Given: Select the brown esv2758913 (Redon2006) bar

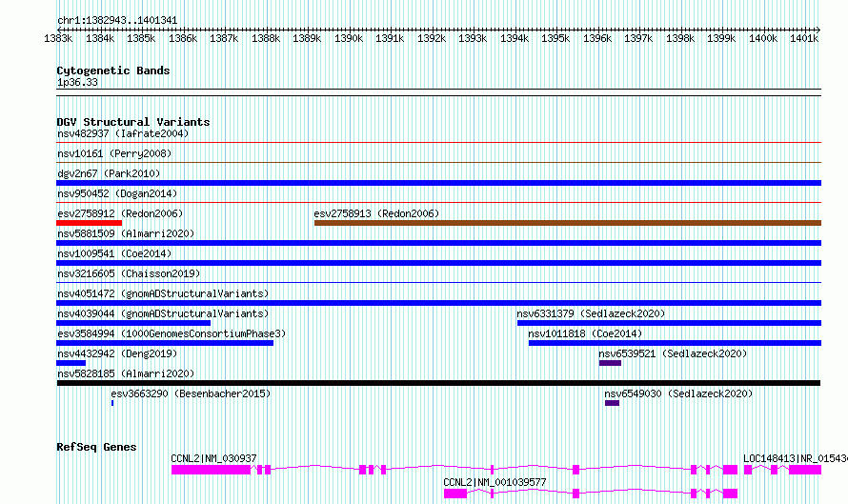Looking at the screenshot, I should click(567, 223).
